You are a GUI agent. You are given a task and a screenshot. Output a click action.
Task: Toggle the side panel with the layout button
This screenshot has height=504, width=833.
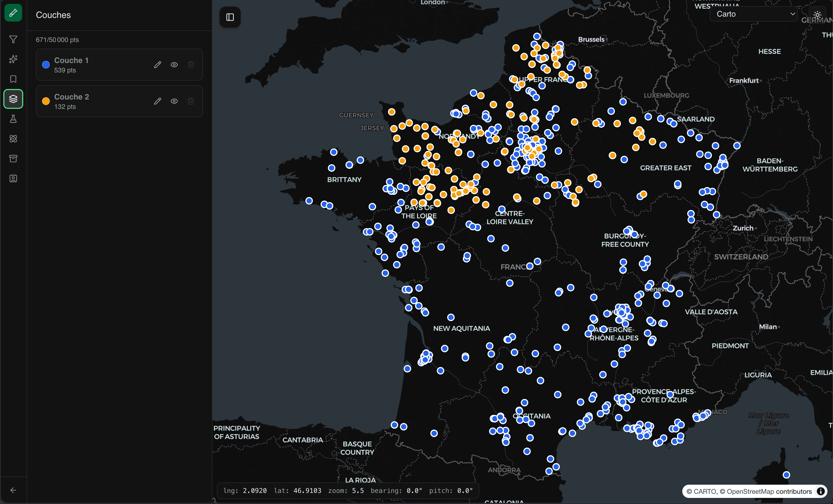coord(230,17)
